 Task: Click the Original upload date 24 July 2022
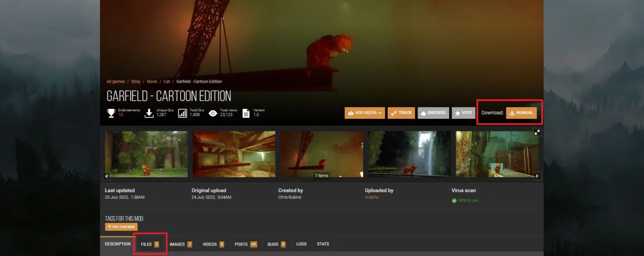[211, 197]
